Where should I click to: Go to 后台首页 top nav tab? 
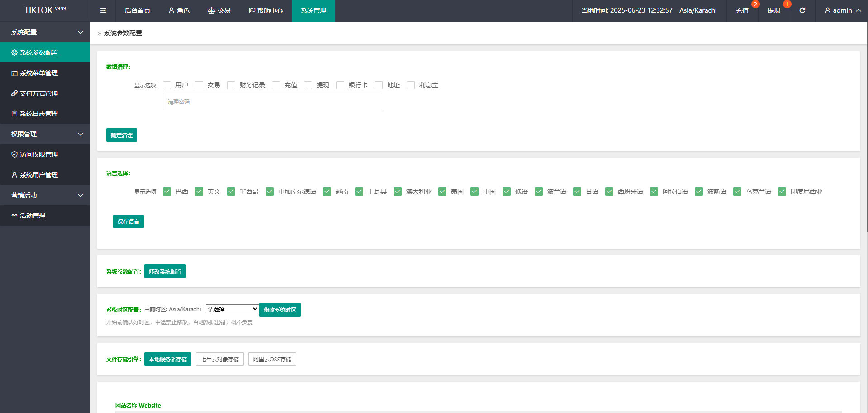pos(138,10)
